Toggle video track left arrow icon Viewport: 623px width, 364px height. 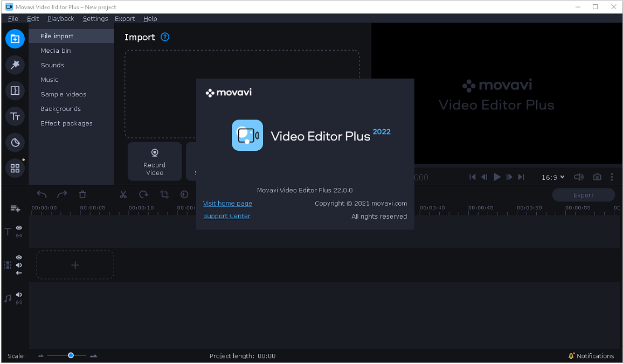click(19, 273)
